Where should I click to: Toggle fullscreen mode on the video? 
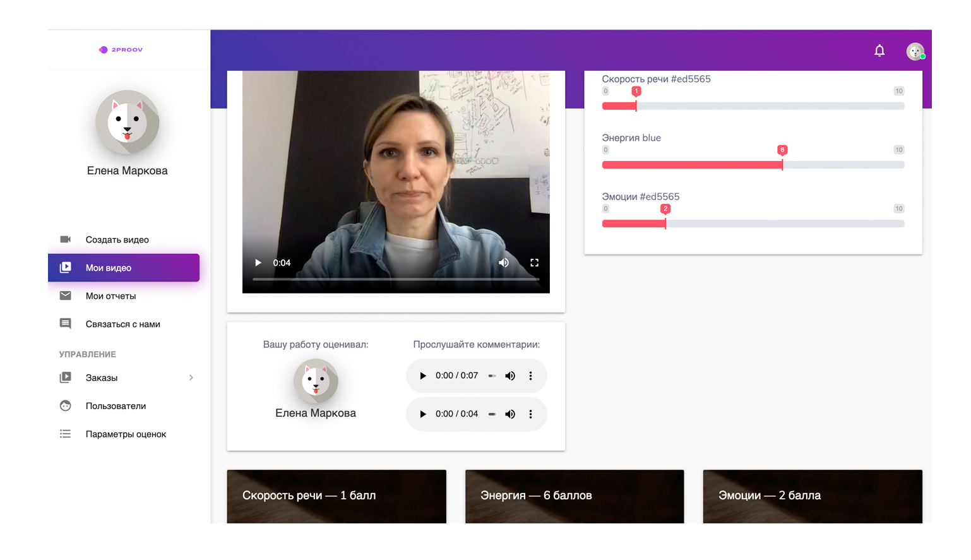pyautogui.click(x=535, y=262)
